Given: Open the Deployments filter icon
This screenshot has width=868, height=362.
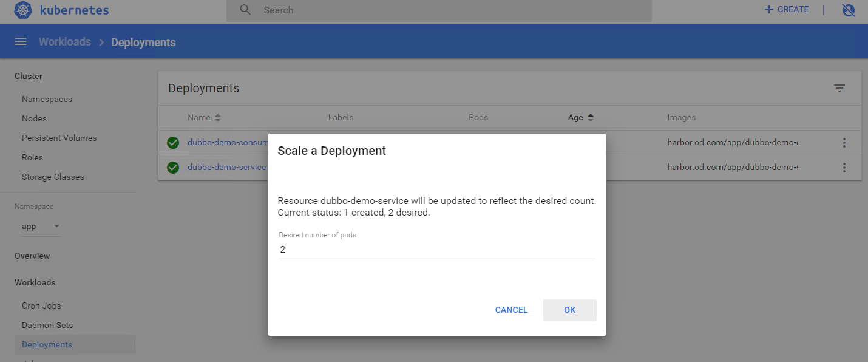Looking at the screenshot, I should pyautogui.click(x=839, y=88).
